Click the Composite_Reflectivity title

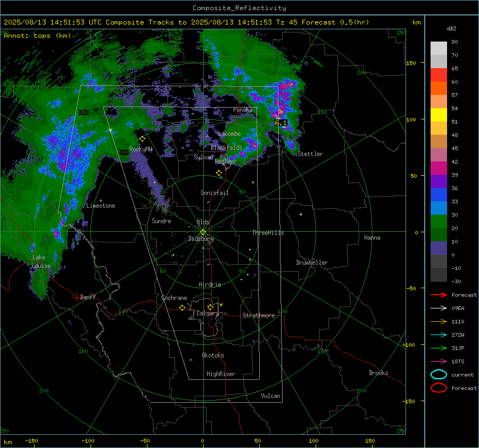pyautogui.click(x=240, y=8)
